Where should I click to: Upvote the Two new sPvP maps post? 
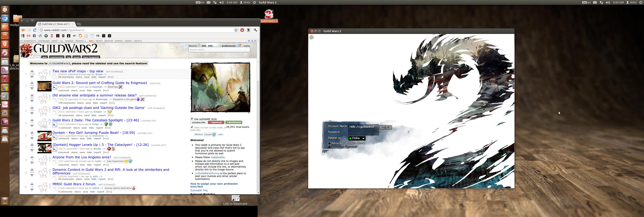(x=32, y=71)
